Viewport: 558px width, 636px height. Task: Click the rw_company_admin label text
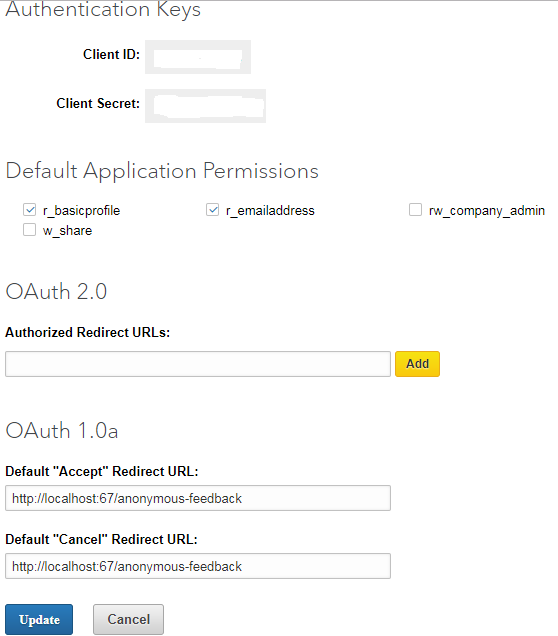487,211
